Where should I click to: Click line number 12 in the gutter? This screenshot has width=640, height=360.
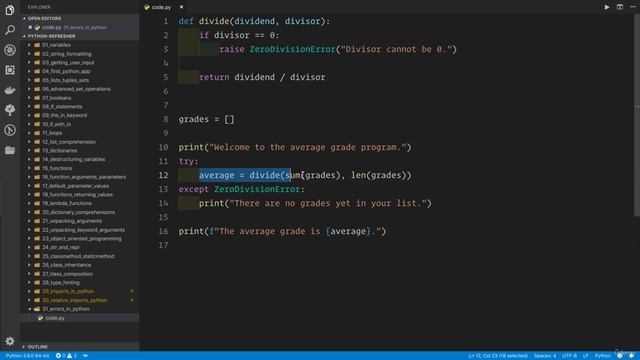tap(163, 175)
